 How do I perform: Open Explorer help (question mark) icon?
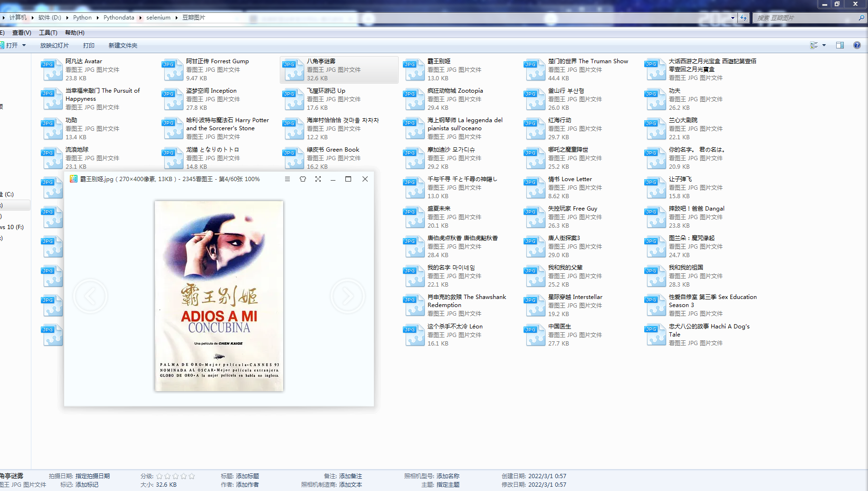pyautogui.click(x=857, y=45)
